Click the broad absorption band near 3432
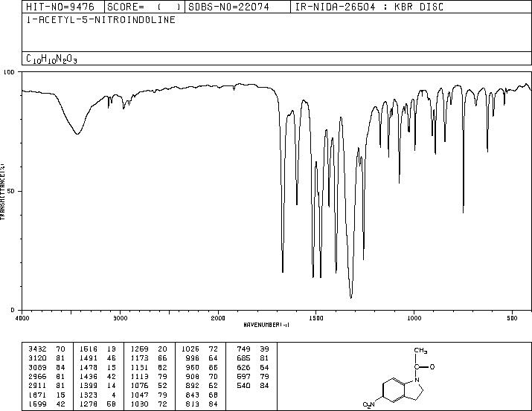 pyautogui.click(x=77, y=134)
